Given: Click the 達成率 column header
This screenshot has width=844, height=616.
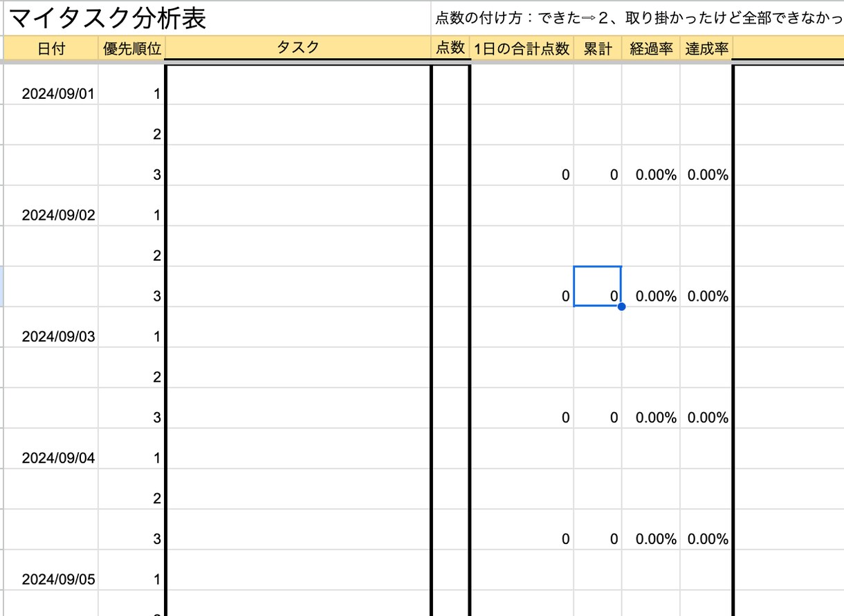Looking at the screenshot, I should click(706, 48).
